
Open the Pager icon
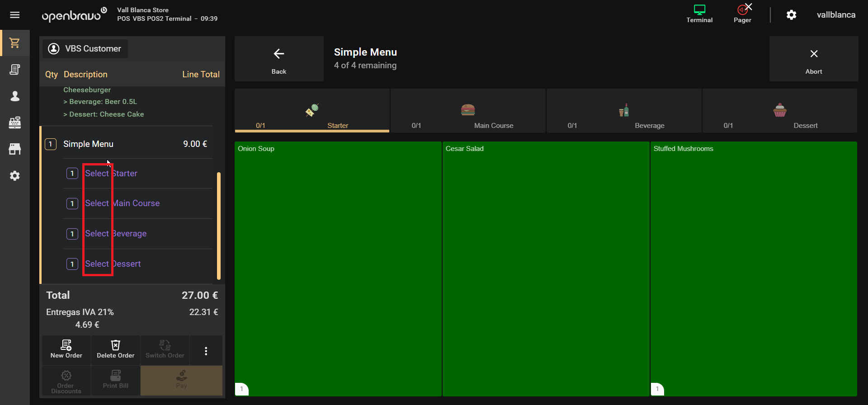pyautogui.click(x=742, y=14)
